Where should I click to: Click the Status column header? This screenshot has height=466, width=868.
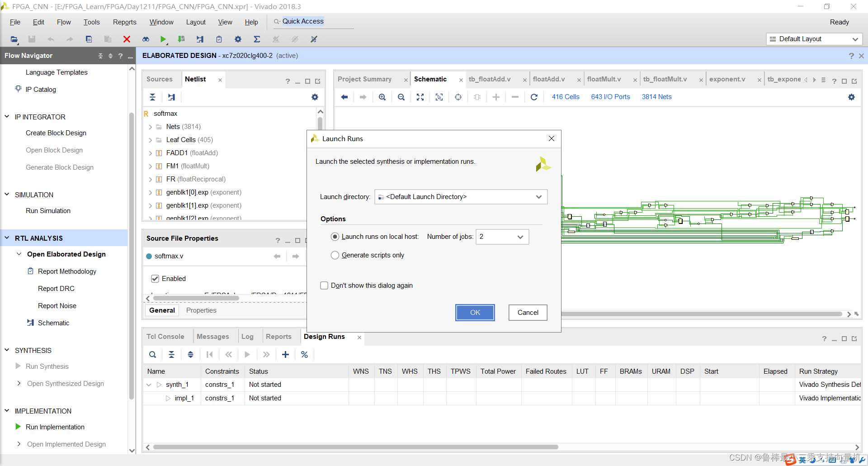296,371
